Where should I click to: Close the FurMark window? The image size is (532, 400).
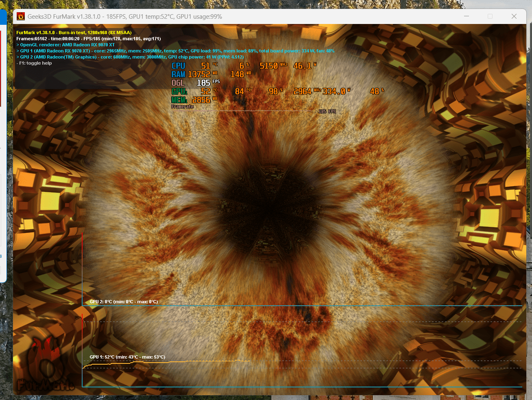coord(514,16)
